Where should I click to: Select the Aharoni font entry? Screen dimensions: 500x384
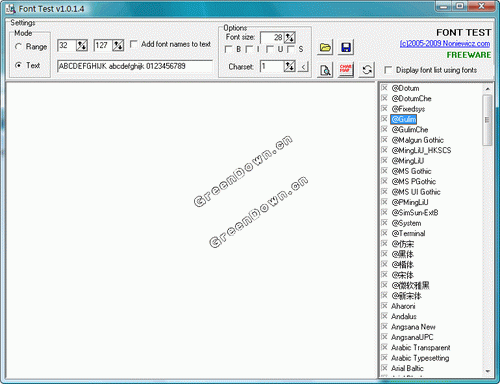(x=403, y=306)
